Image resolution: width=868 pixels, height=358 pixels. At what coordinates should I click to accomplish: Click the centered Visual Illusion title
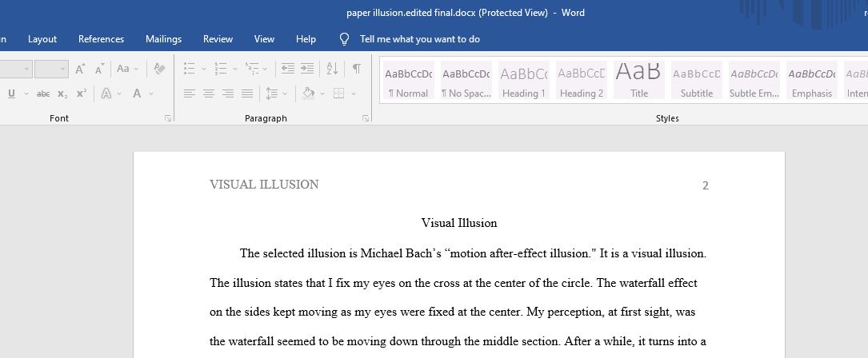(x=459, y=223)
